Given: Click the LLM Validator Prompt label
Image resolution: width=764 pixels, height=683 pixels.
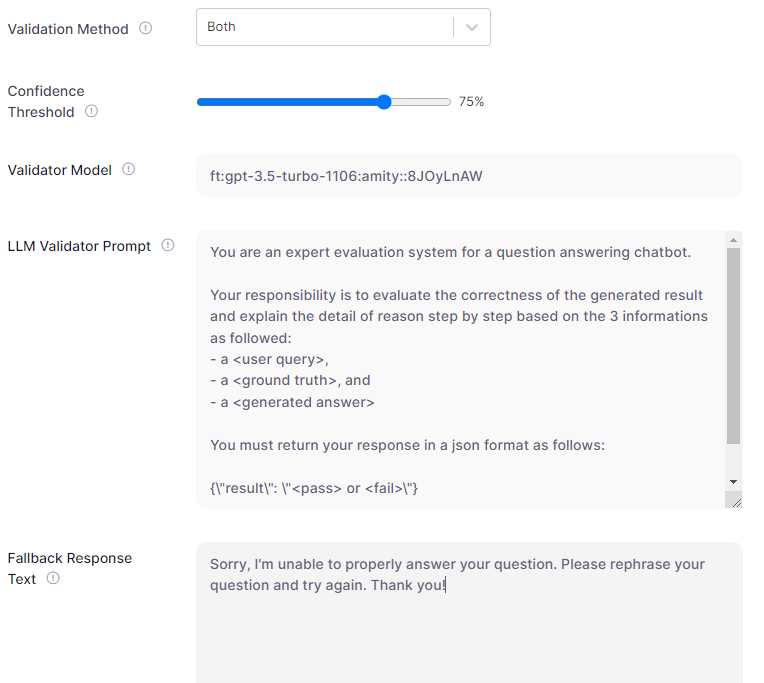Looking at the screenshot, I should [x=79, y=246].
